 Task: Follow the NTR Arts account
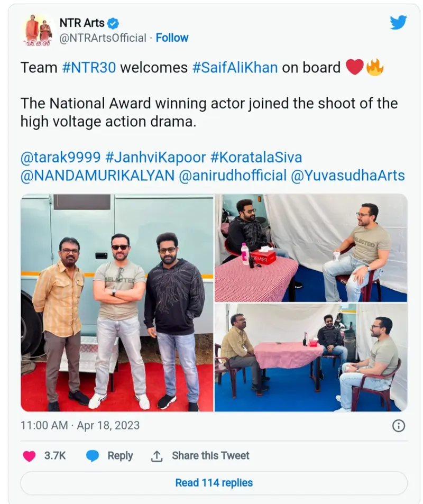pos(172,38)
